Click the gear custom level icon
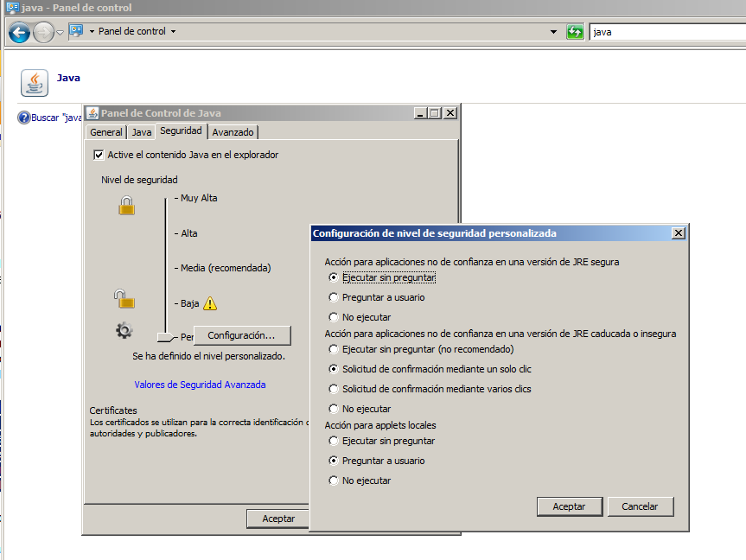 124,330
